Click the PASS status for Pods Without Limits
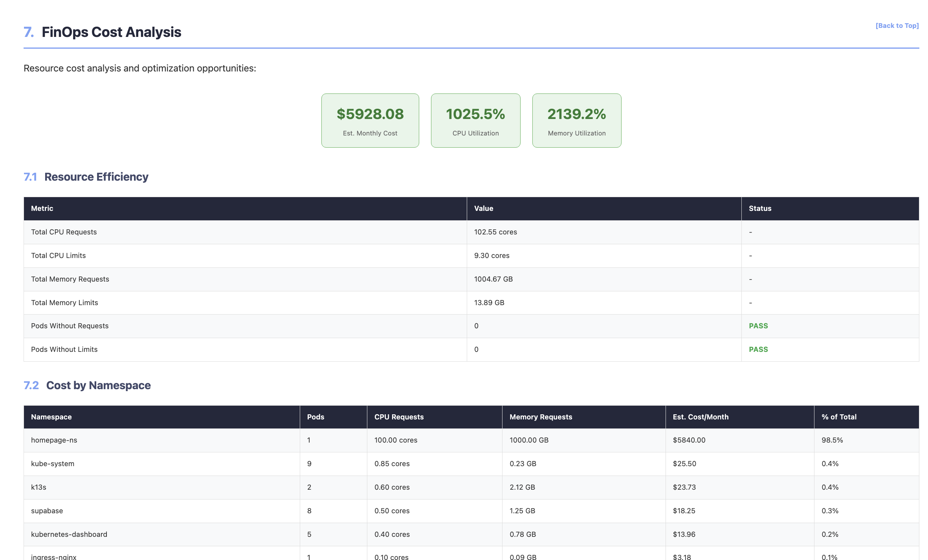 pos(758,349)
